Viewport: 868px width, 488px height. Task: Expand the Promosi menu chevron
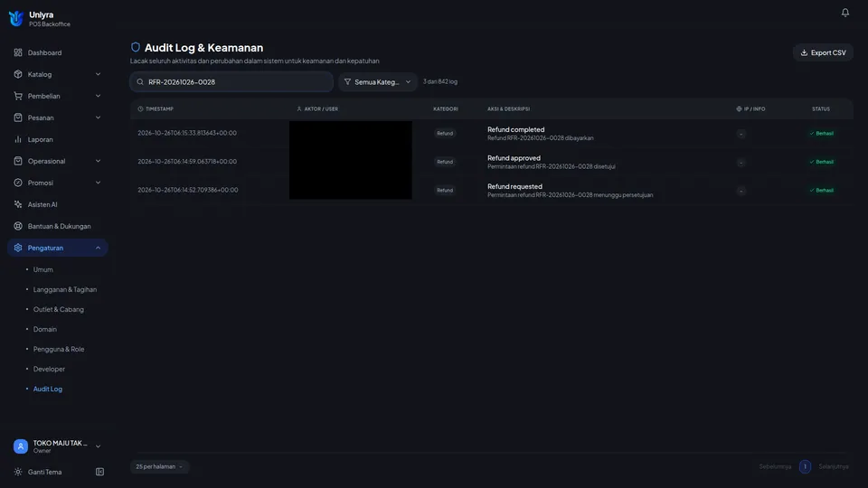[x=98, y=183]
